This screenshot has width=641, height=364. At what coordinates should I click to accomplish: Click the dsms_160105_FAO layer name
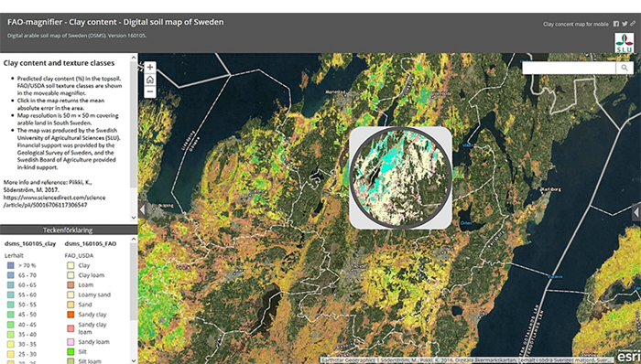click(91, 243)
